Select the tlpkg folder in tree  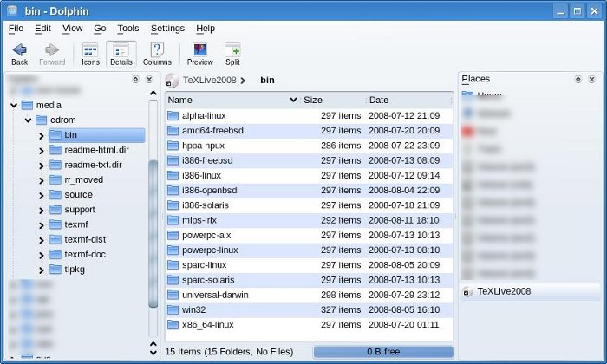[68, 270]
